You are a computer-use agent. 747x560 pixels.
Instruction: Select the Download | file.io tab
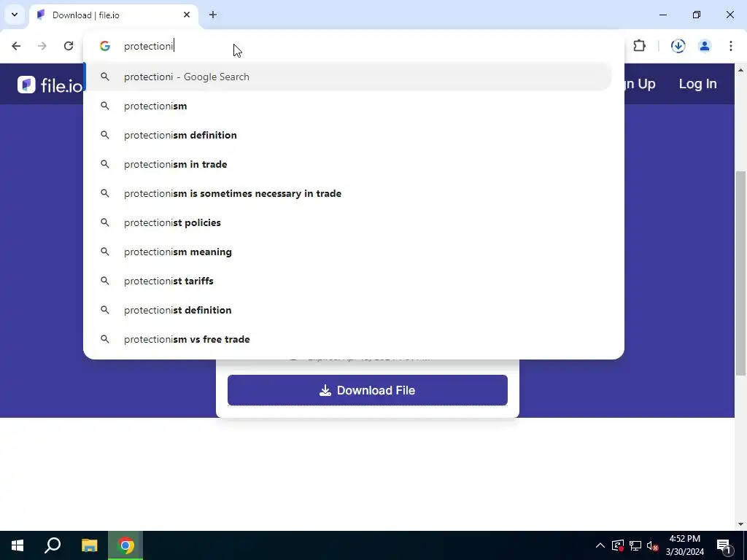[115, 15]
